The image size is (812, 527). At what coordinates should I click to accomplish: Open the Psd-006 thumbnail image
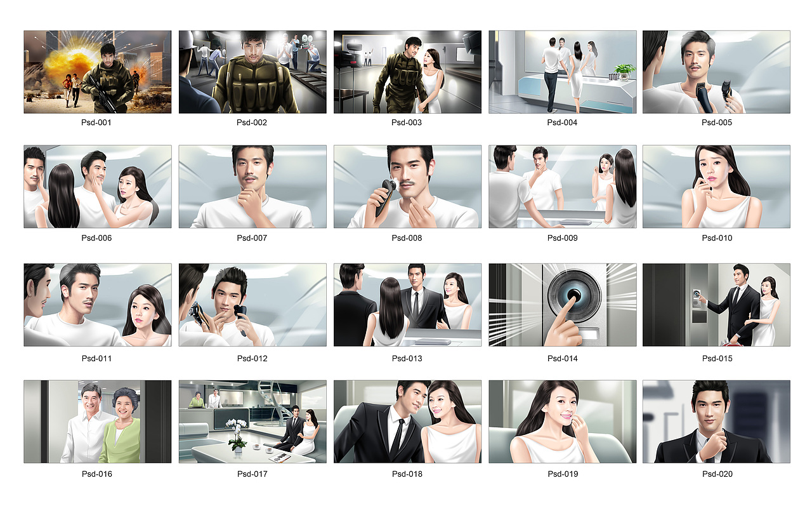tap(98, 187)
